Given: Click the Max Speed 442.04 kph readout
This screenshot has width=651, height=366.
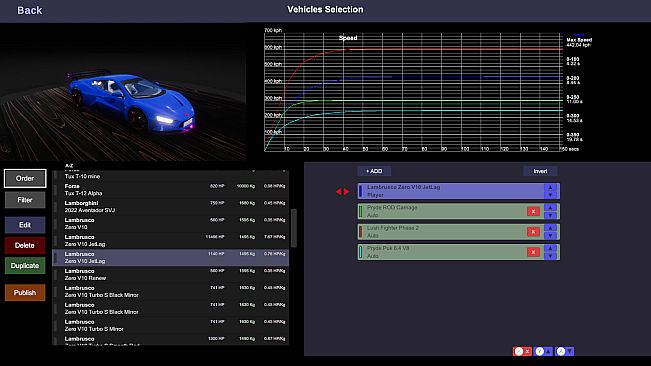Looking at the screenshot, I should [x=579, y=42].
